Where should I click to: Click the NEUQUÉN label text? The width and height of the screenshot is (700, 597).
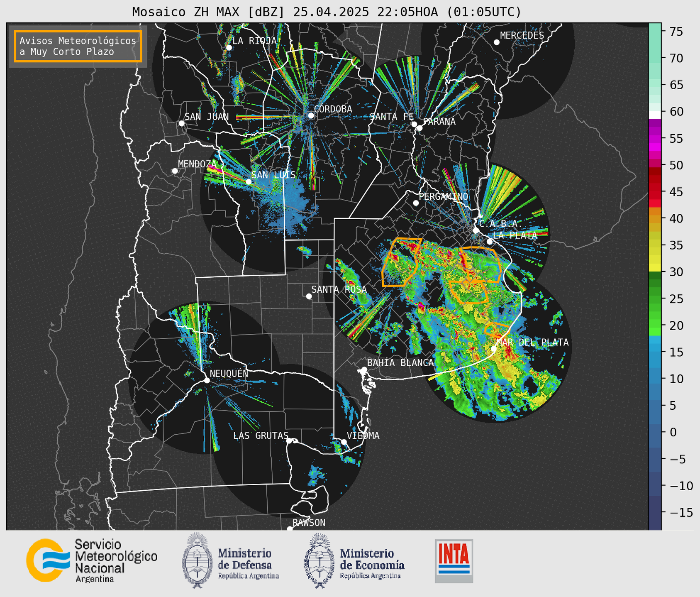pos(229,373)
